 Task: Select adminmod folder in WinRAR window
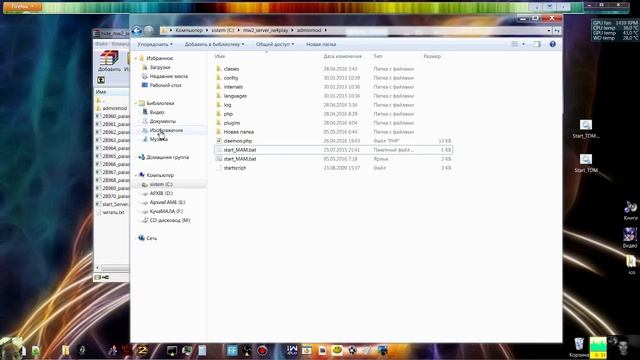pos(115,108)
